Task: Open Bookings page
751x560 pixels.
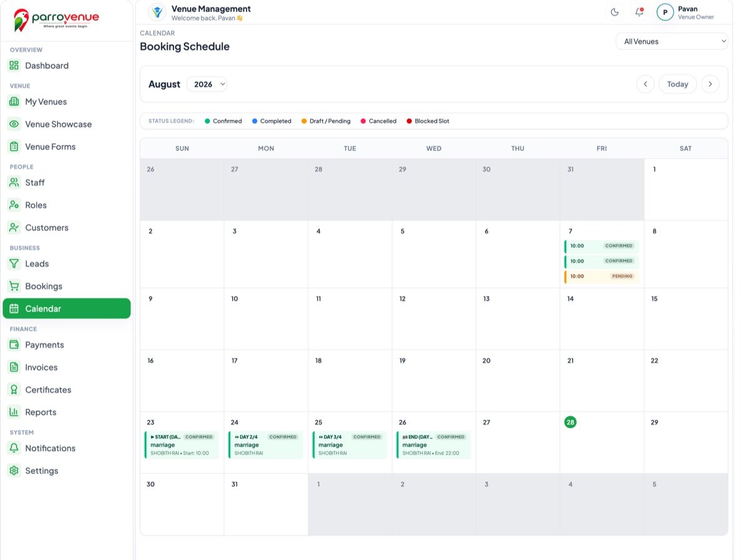Action: (x=66, y=286)
